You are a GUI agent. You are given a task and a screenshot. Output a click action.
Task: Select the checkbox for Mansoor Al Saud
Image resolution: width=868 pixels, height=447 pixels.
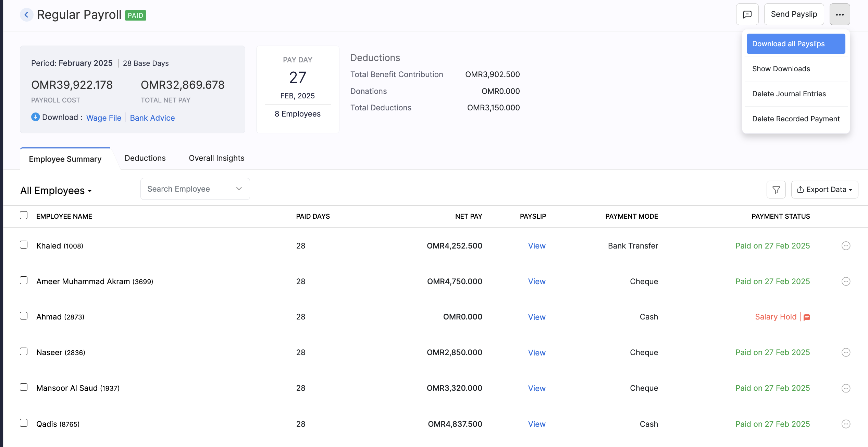click(24, 387)
